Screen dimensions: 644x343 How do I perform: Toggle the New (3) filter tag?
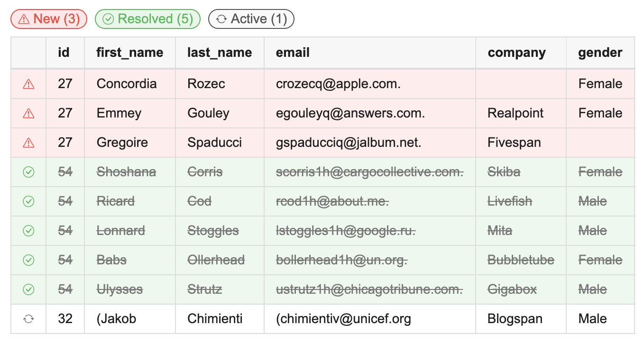pos(49,19)
